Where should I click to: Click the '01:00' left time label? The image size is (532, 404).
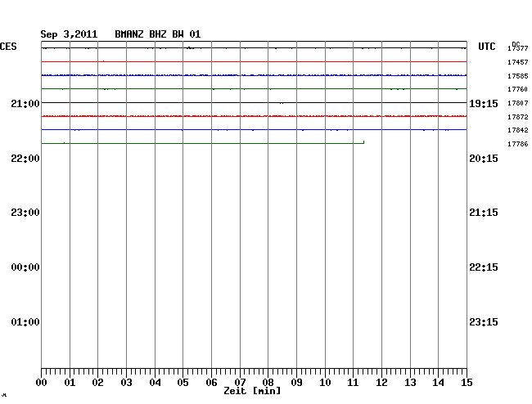25,321
